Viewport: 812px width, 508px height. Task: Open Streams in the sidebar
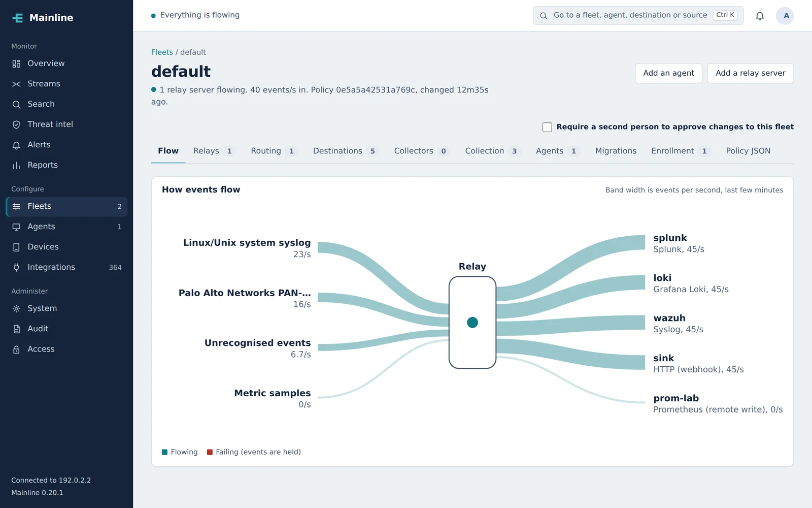click(x=66, y=84)
